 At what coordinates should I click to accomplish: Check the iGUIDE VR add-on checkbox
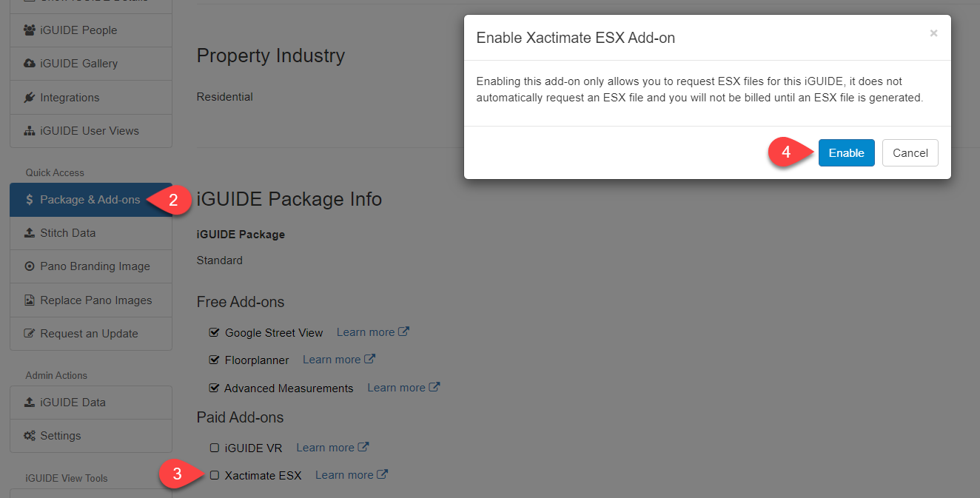point(215,448)
